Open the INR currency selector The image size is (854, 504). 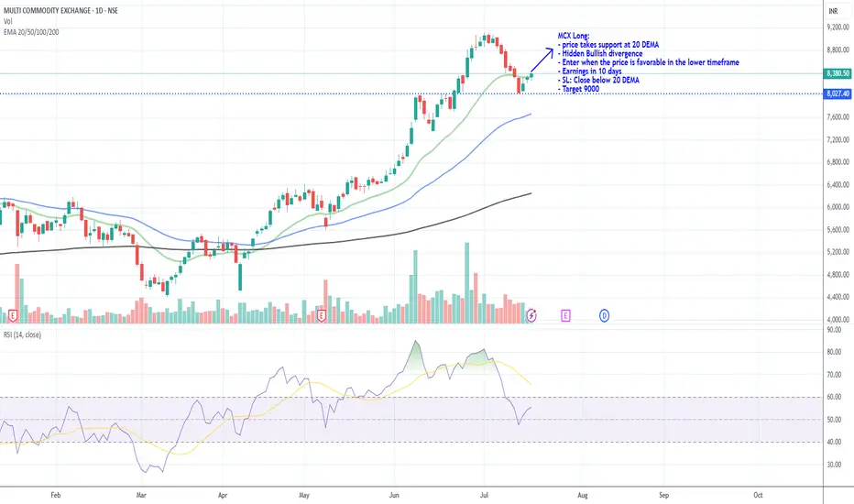pyautogui.click(x=833, y=11)
